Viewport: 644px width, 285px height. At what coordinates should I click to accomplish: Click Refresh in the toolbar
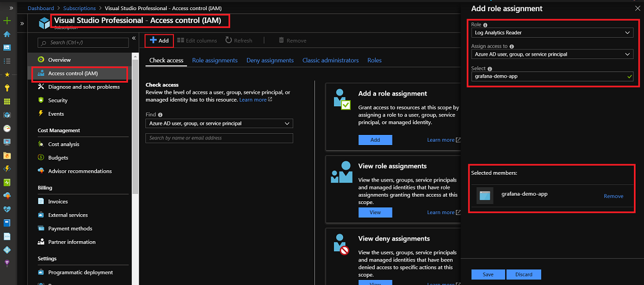239,40
